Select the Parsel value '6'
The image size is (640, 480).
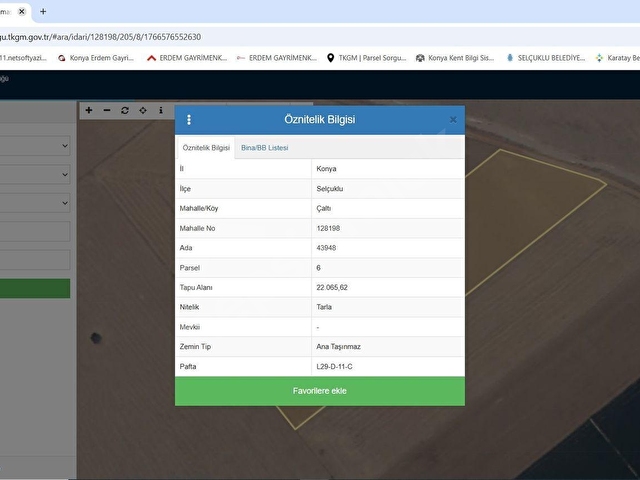(318, 268)
